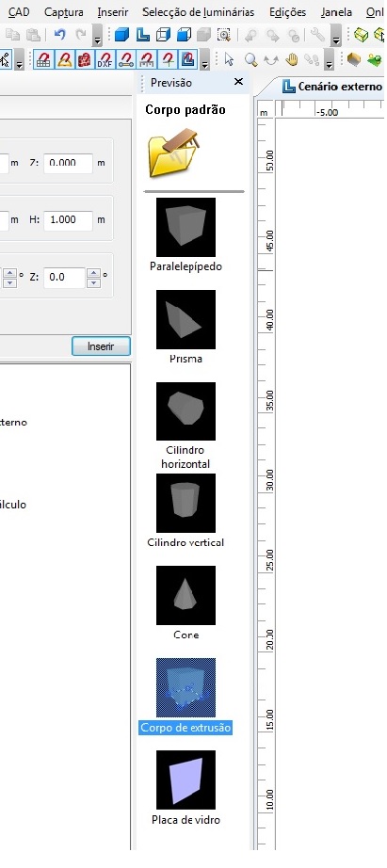Open the Inserir menu
The height and width of the screenshot is (868, 387).
[x=113, y=12]
